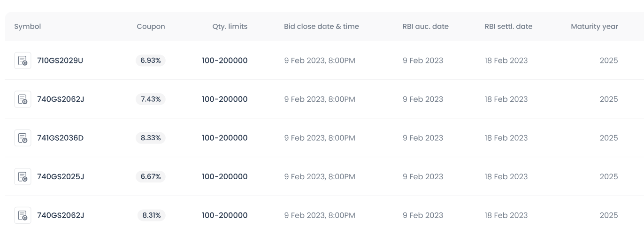Select the RBI auc. date header
644x228 pixels.
[426, 27]
